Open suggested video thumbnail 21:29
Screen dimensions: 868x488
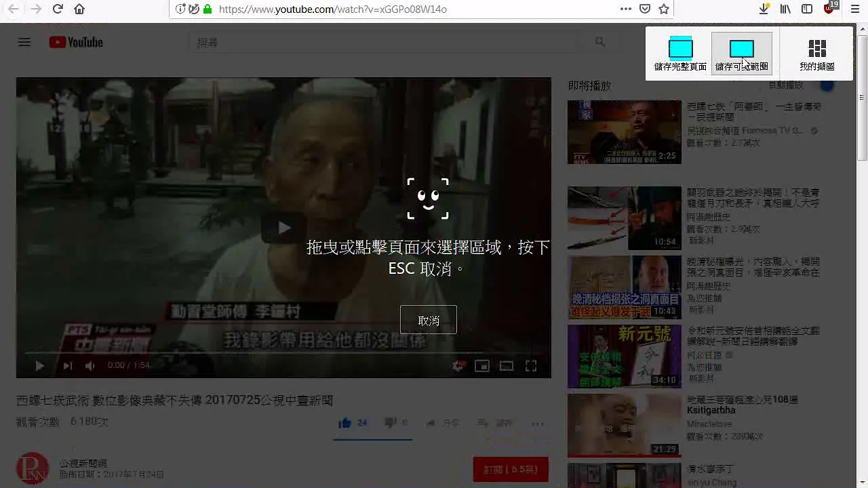point(624,426)
